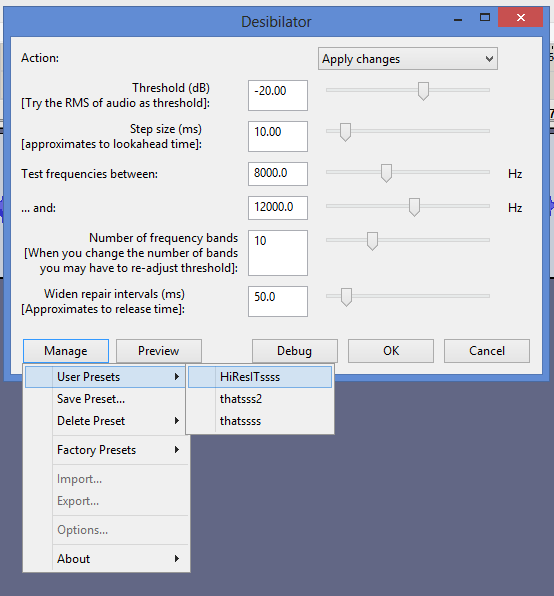Focus the Widen repair intervals input field

click(278, 301)
